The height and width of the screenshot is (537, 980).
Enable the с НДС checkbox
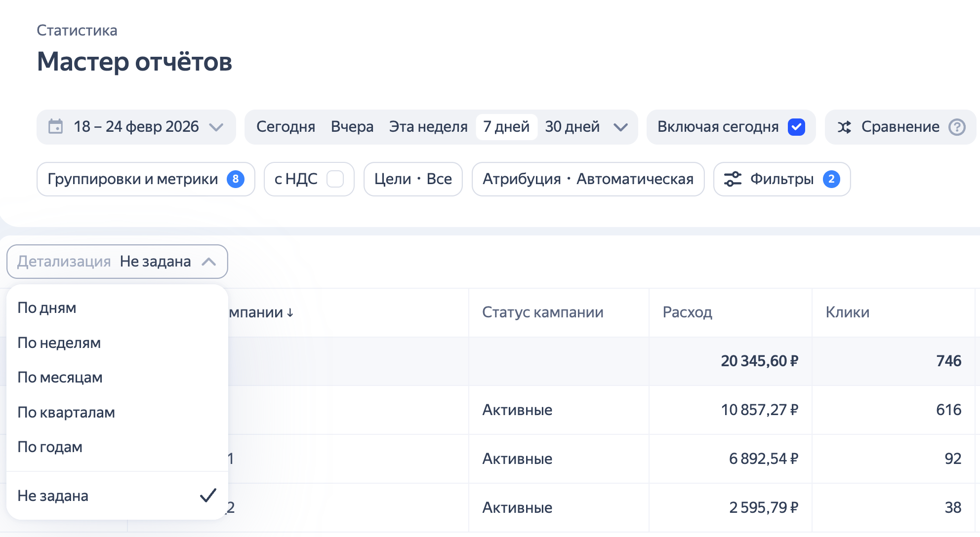click(335, 179)
